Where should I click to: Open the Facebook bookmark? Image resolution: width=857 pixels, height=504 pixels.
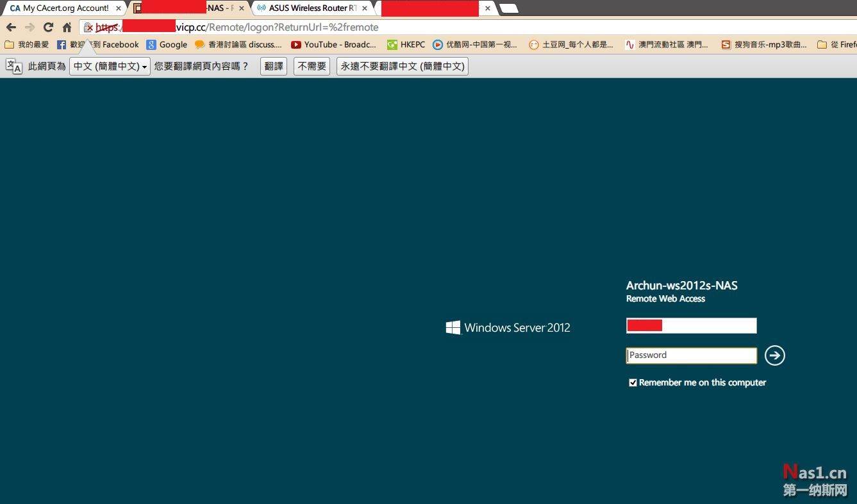98,45
